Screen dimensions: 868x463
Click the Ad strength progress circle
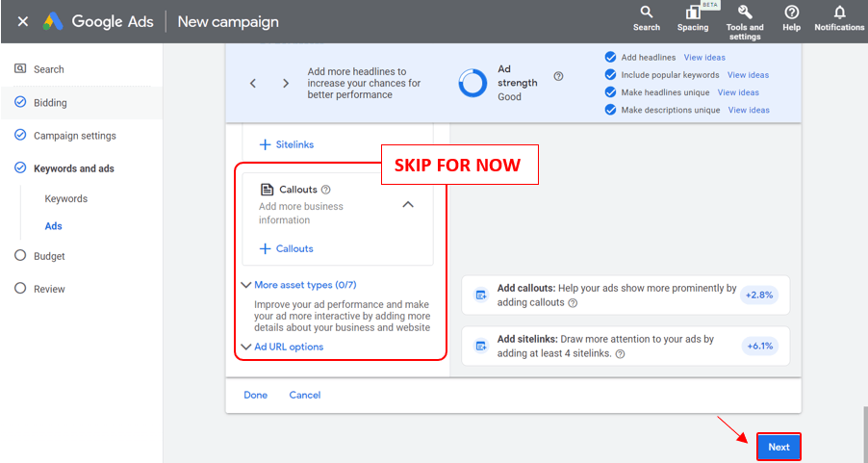point(472,83)
